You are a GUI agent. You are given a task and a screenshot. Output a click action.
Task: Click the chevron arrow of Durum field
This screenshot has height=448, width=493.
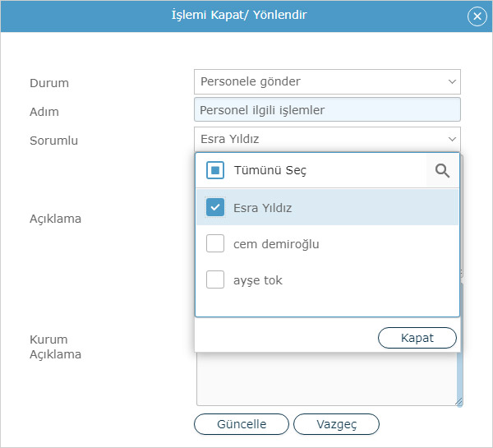(452, 82)
